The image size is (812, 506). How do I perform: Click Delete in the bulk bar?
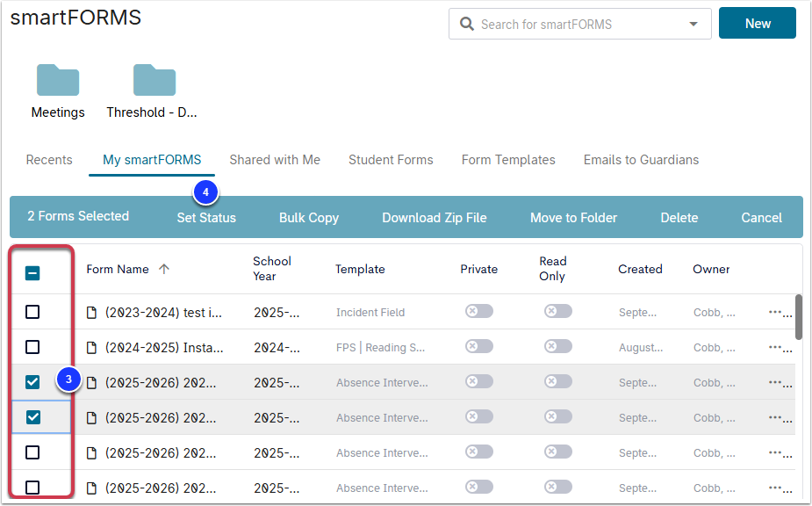[679, 218]
